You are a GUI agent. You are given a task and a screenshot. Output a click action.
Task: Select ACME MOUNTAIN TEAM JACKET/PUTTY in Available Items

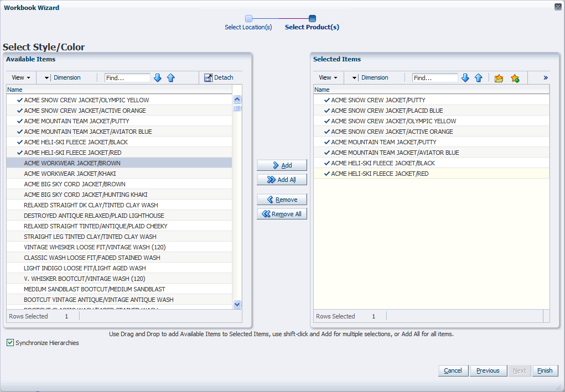click(120, 121)
